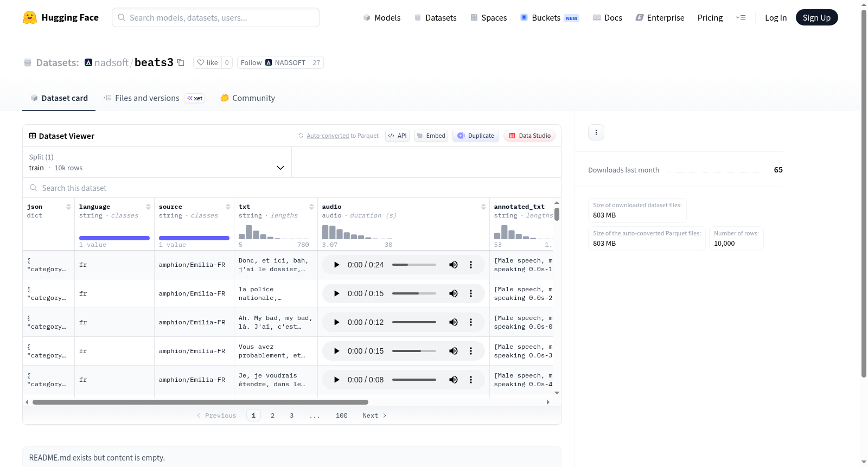Expand the Split train dropdown

(x=157, y=162)
